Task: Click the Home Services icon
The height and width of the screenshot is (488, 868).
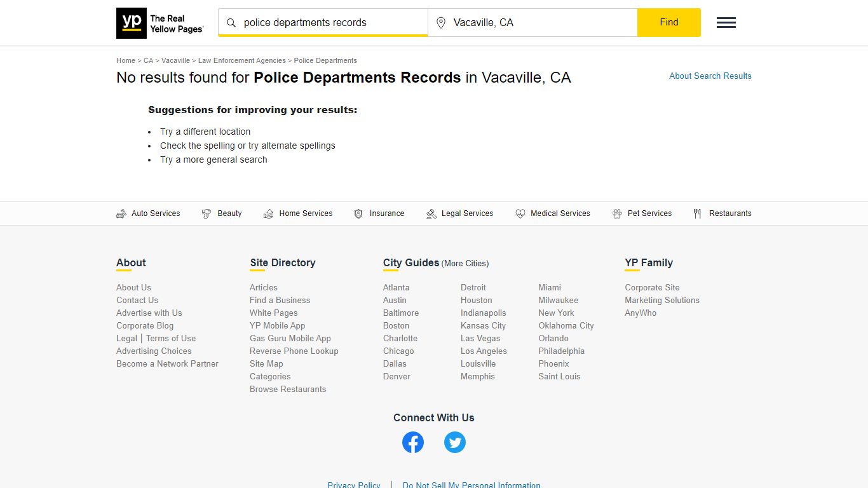Action: tap(269, 213)
